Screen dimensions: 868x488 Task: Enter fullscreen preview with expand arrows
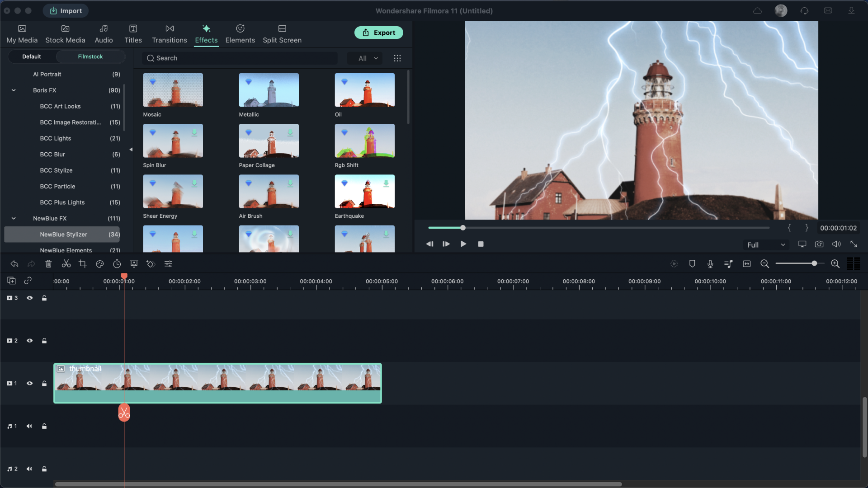click(854, 244)
